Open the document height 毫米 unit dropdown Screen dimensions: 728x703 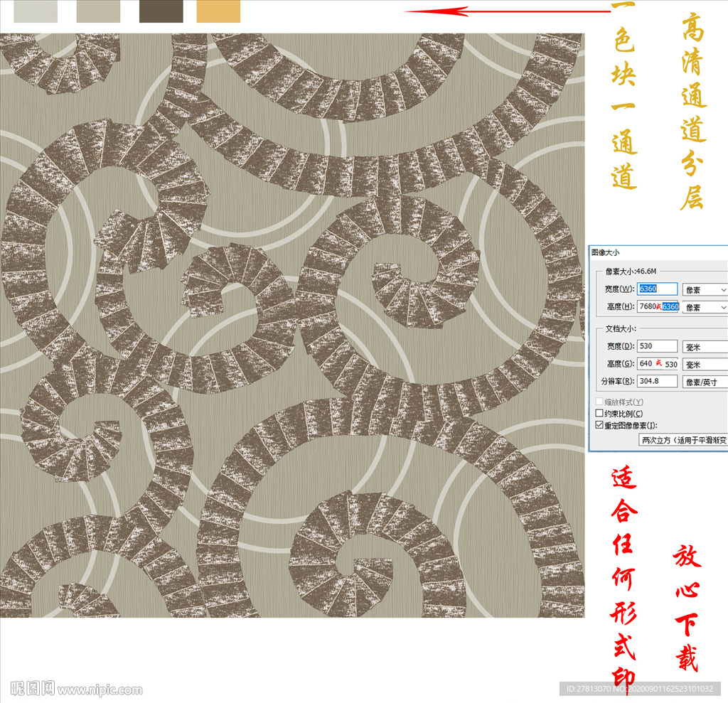(x=705, y=365)
